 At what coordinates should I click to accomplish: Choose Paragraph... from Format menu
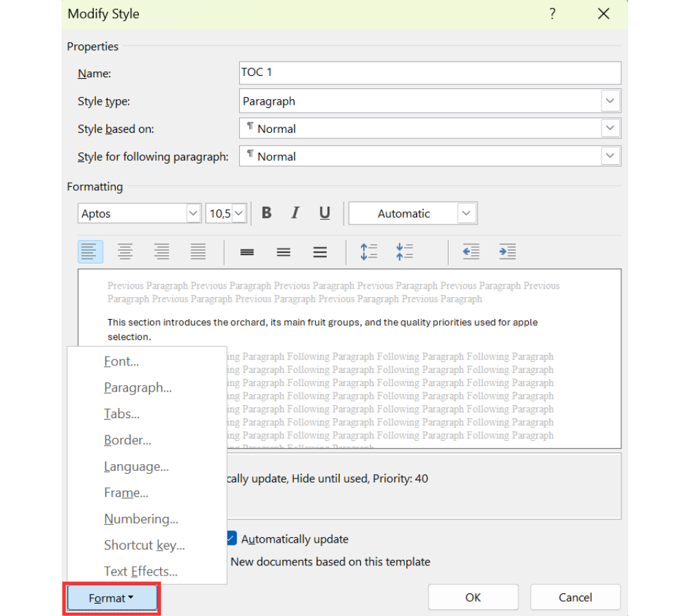click(x=138, y=387)
